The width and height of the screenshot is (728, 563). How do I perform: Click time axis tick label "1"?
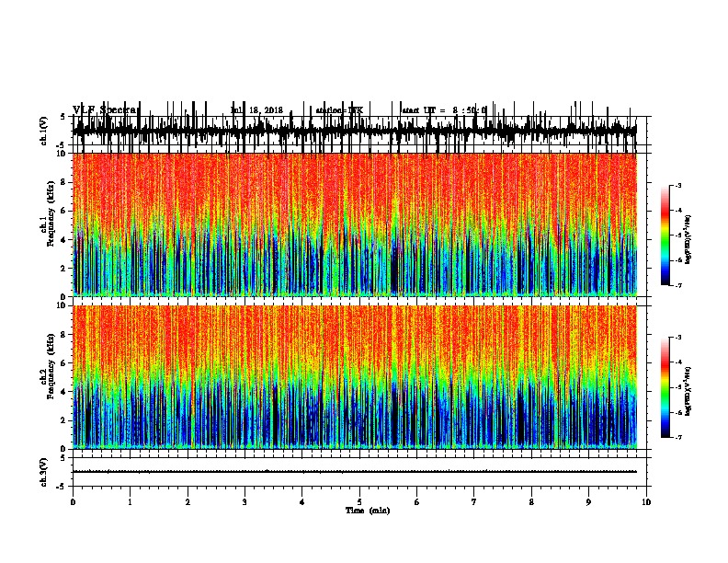130,502
